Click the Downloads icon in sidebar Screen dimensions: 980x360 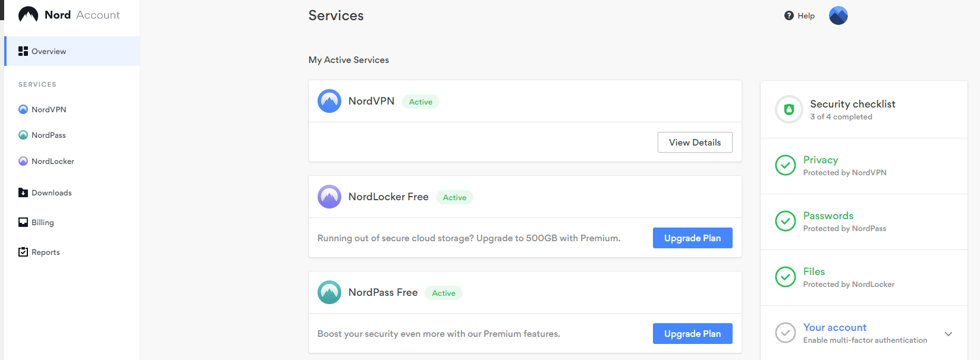(x=23, y=192)
